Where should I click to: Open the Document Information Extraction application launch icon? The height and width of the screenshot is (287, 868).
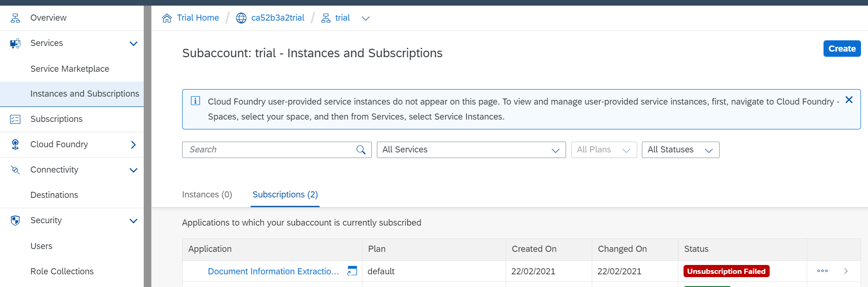[352, 271]
